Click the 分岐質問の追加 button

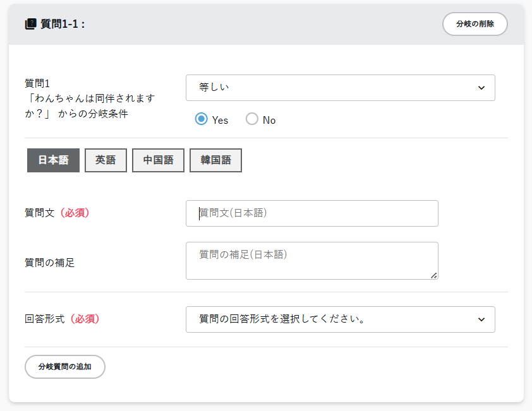click(64, 367)
